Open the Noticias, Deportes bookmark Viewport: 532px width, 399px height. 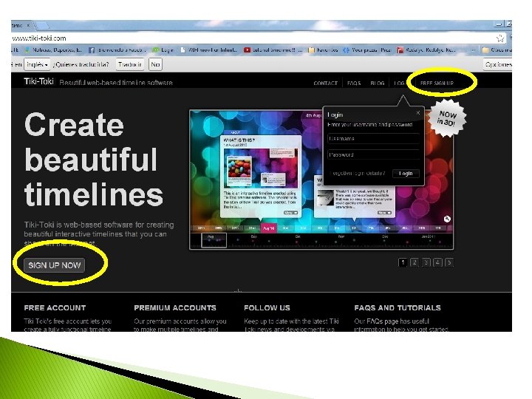pyautogui.click(x=53, y=50)
